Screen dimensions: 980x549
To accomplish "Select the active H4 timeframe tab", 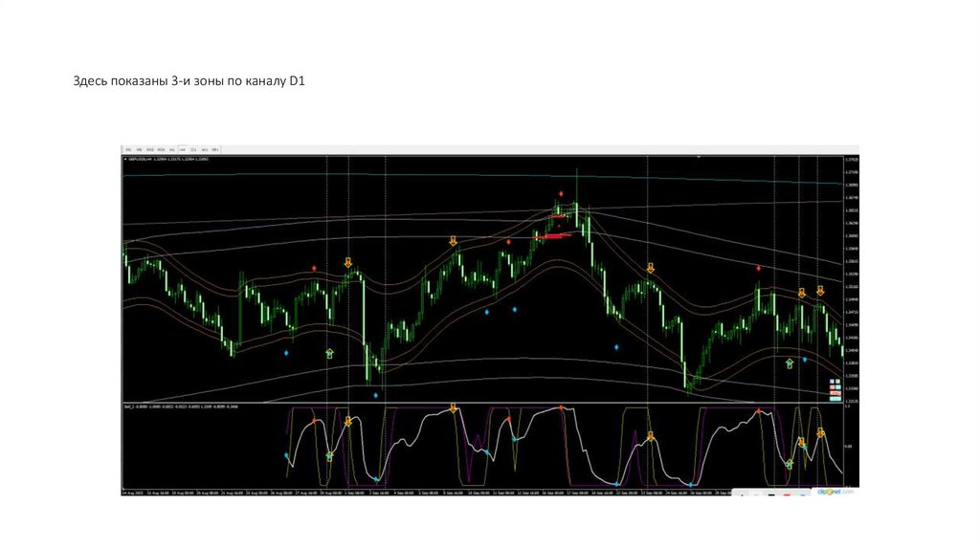I will (183, 150).
